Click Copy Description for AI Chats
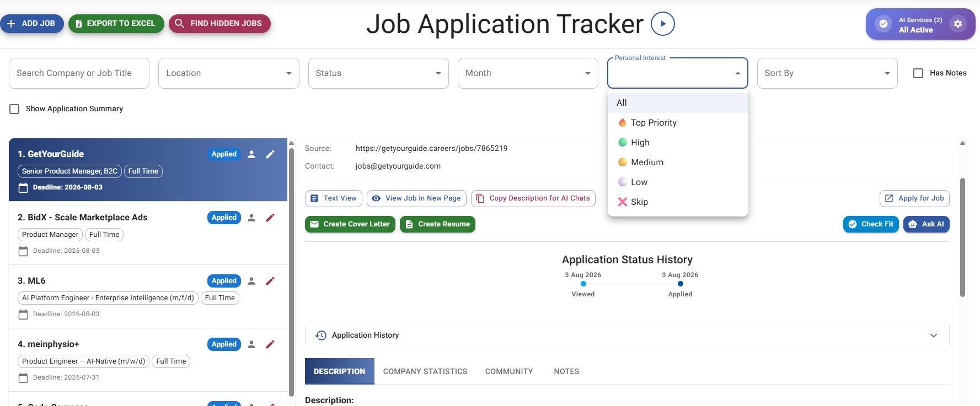 coord(533,198)
